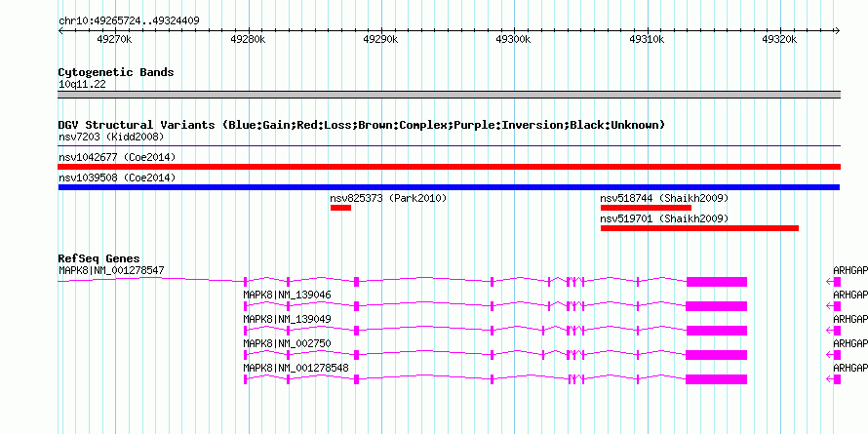Click the chr10:49265724..49324409 region label
Image resolution: width=868 pixels, height=434 pixels.
[x=129, y=21]
